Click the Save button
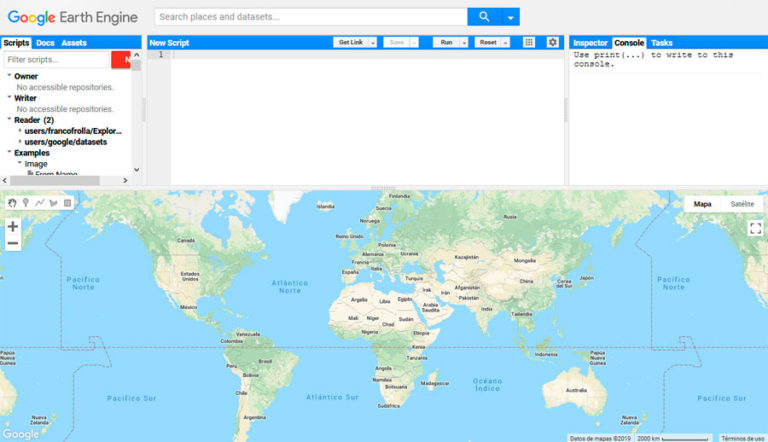 pyautogui.click(x=397, y=43)
